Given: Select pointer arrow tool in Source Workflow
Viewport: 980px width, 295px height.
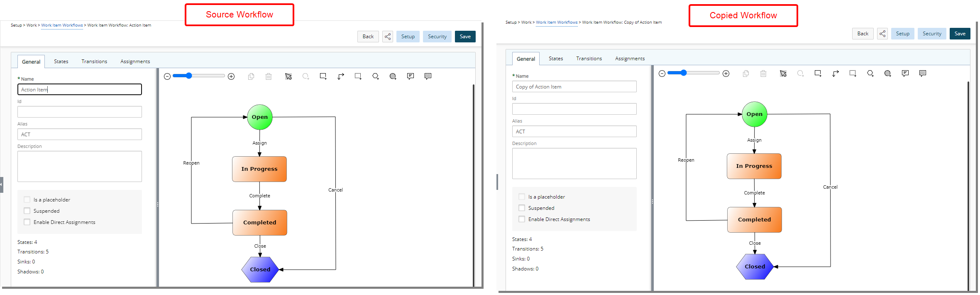Looking at the screenshot, I should [288, 76].
